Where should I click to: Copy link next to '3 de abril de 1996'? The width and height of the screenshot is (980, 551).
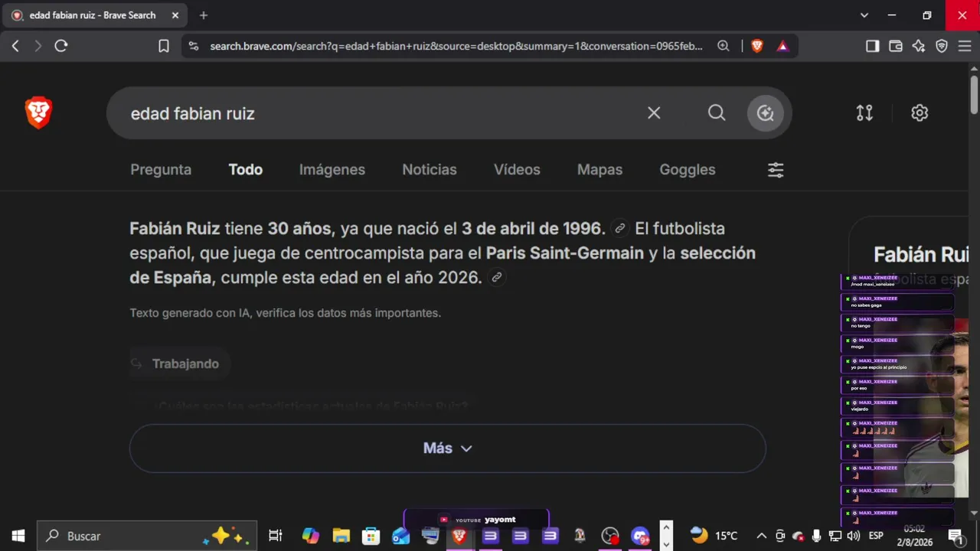coord(620,228)
